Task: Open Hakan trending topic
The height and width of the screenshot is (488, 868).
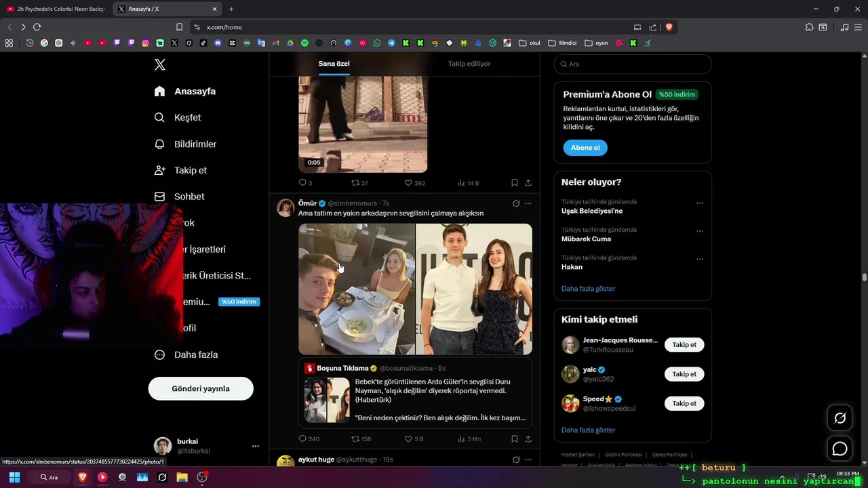Action: [572, 267]
